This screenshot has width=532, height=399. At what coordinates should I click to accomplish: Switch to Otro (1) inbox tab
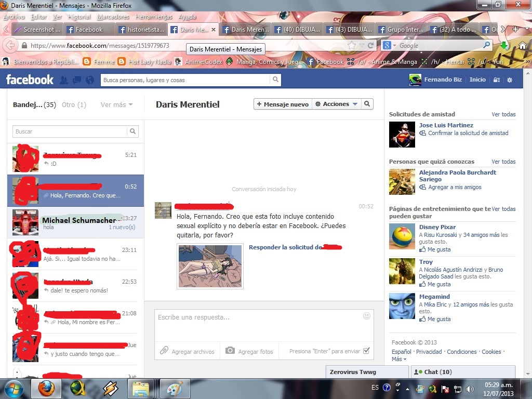74,105
